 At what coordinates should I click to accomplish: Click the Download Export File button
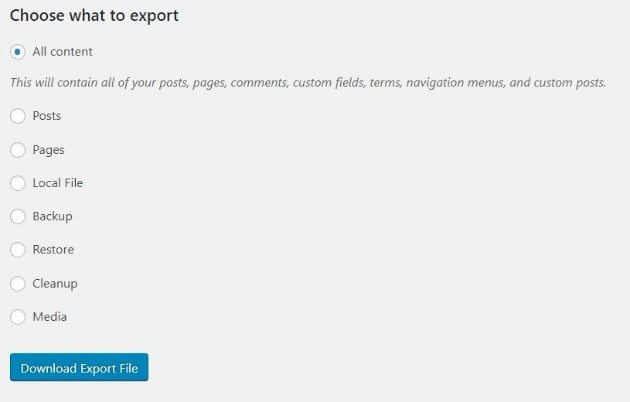click(79, 368)
